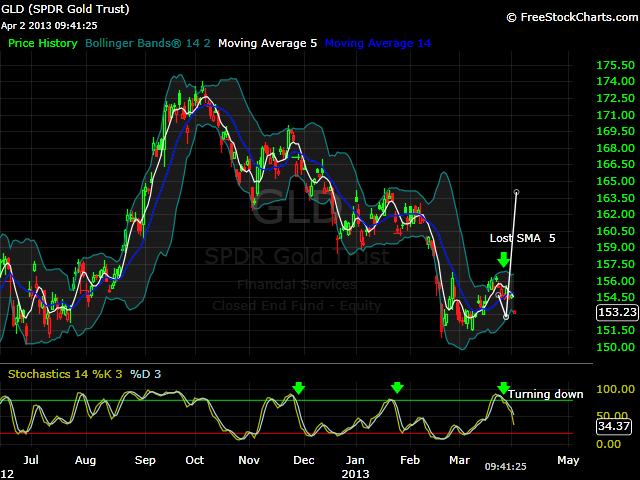Click the 160.50 price axis label
Image resolution: width=640 pixels, height=480 pixels.
[616, 231]
